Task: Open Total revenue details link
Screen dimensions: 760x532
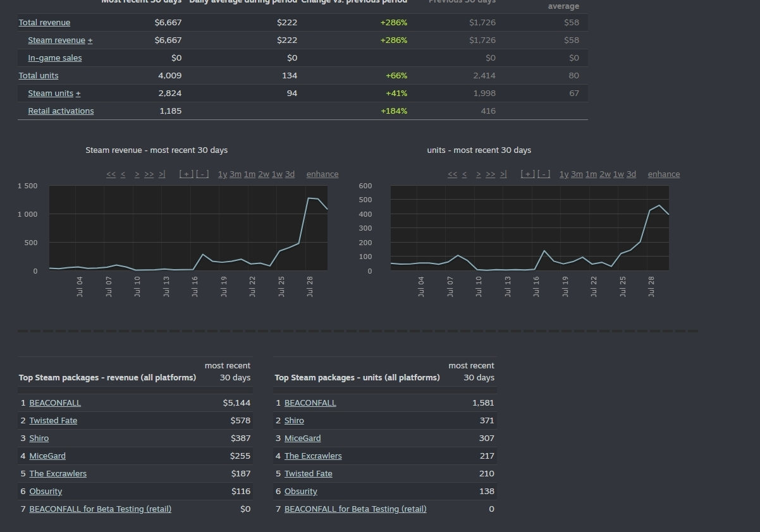Action: point(44,23)
